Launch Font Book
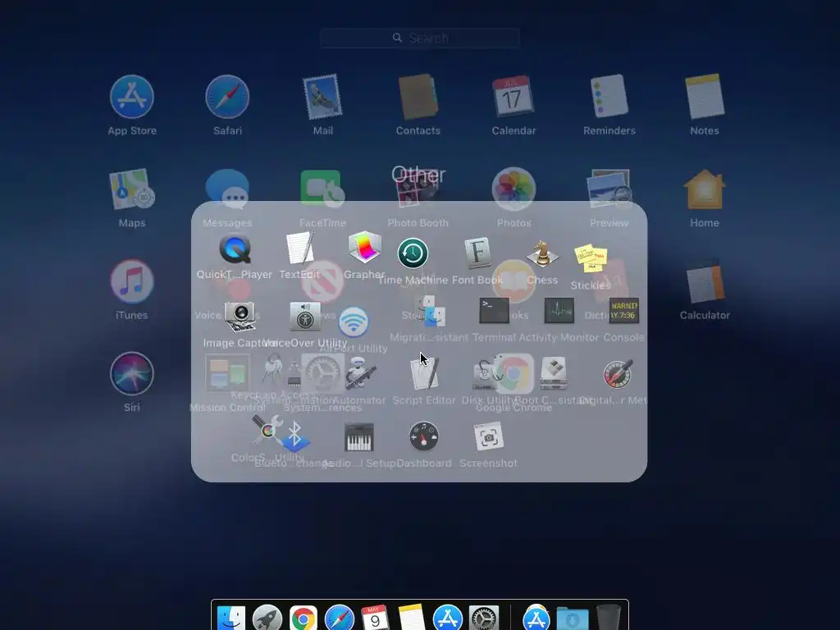Image resolution: width=840 pixels, height=630 pixels. [x=477, y=253]
